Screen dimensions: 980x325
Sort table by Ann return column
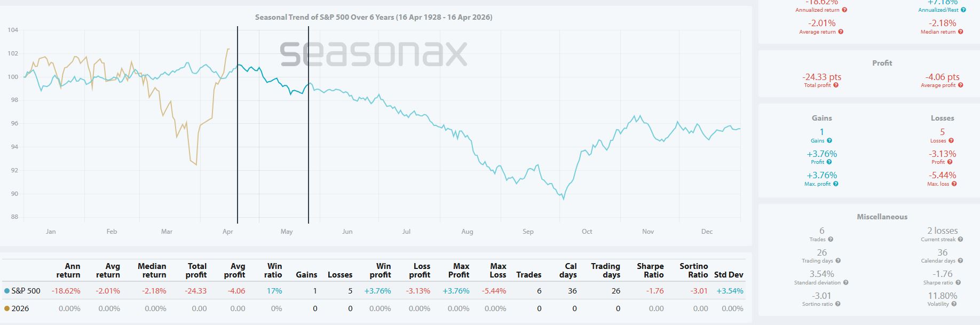point(68,271)
